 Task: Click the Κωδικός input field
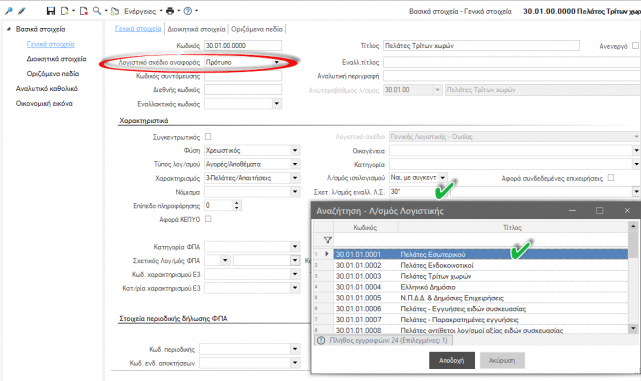pos(243,45)
